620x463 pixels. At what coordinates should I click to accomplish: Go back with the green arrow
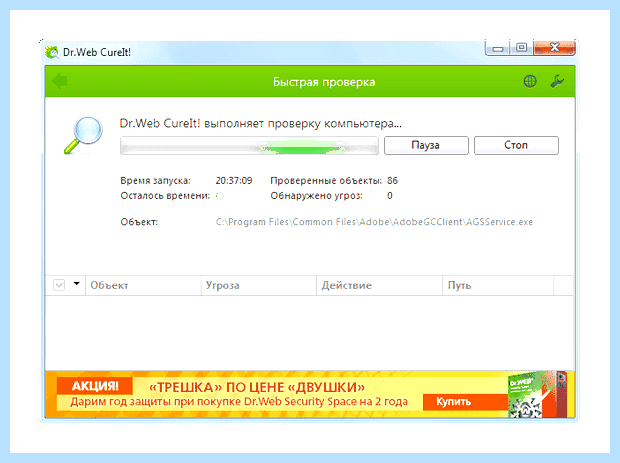60,81
